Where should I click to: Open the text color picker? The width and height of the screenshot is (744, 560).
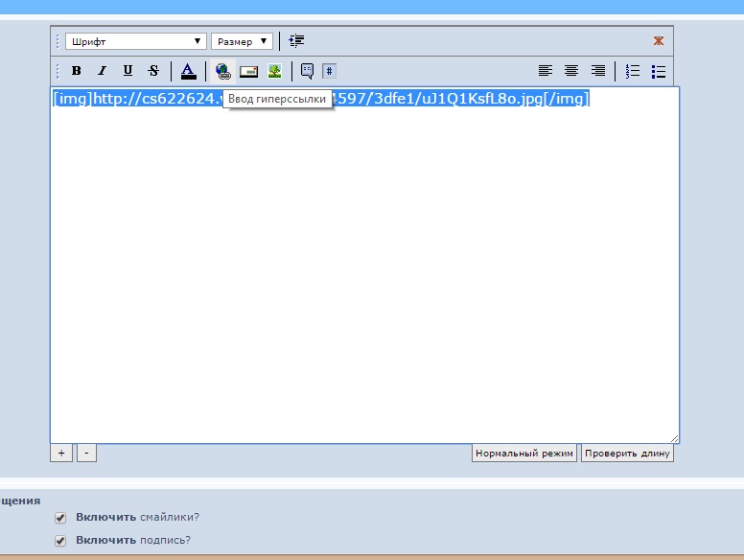tap(188, 71)
